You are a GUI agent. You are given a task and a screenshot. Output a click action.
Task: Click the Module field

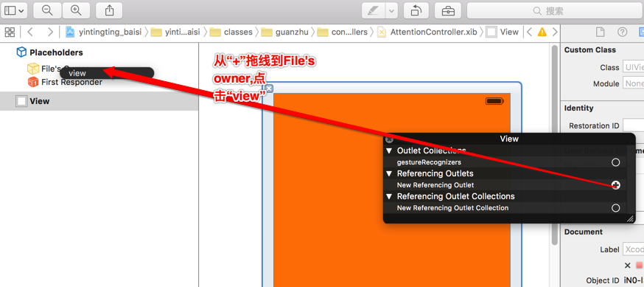coord(634,83)
